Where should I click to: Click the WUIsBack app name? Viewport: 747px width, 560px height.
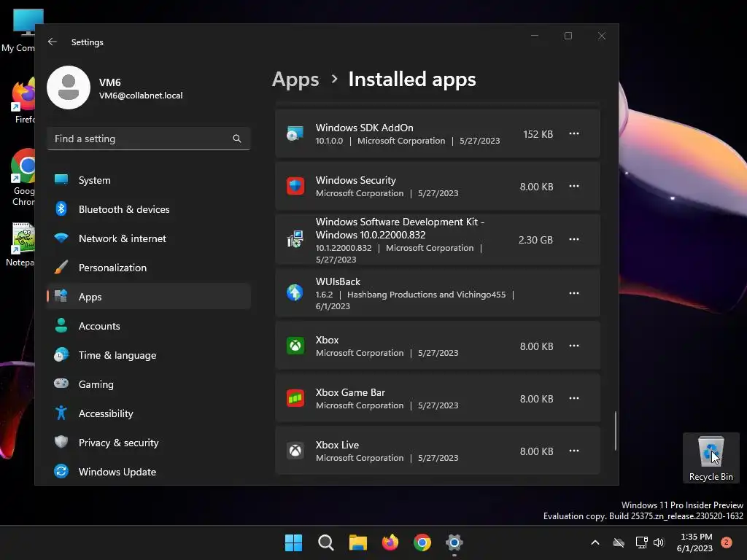(x=338, y=281)
